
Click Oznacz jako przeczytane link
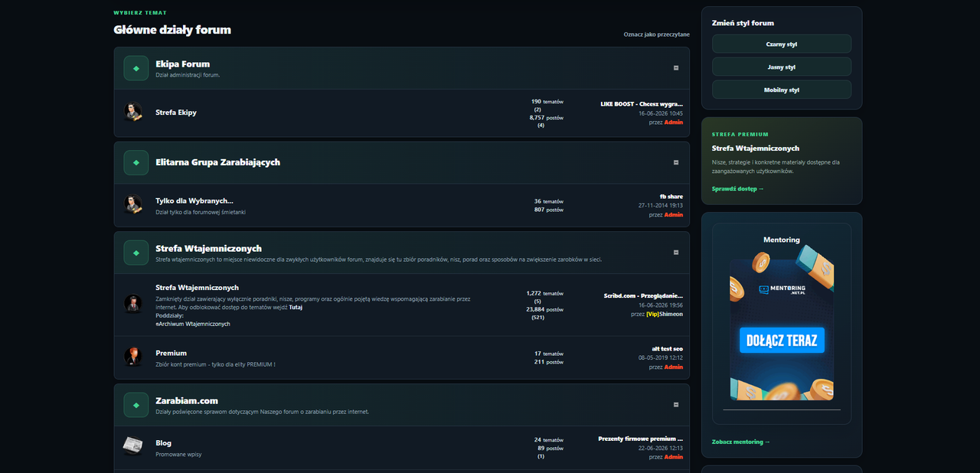click(657, 34)
